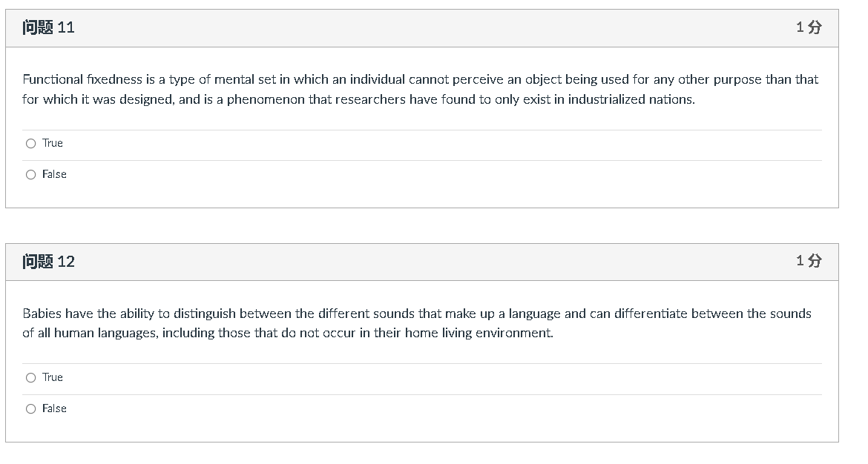Mark the functional fixedness statement as True
This screenshot has width=868, height=464.
31,143
